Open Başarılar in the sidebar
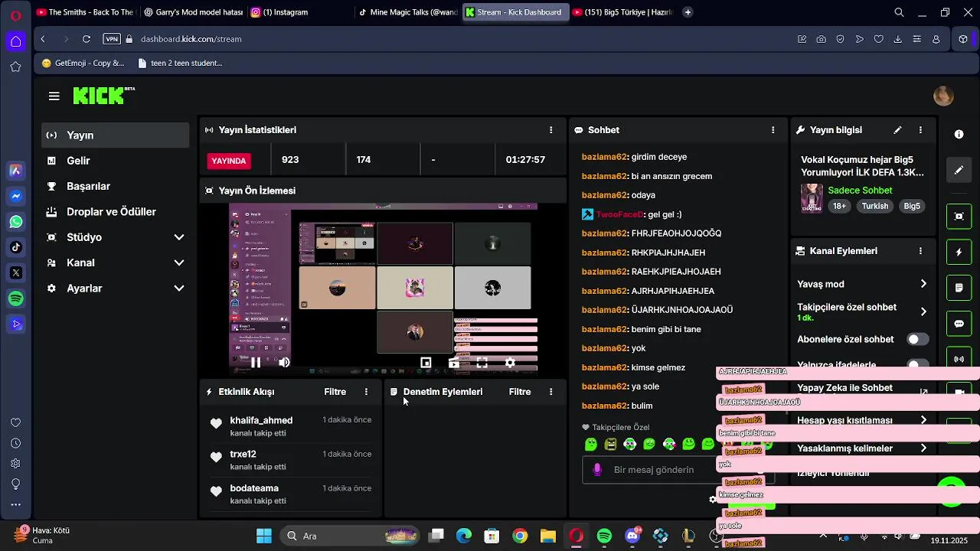The image size is (980, 551). click(115, 186)
